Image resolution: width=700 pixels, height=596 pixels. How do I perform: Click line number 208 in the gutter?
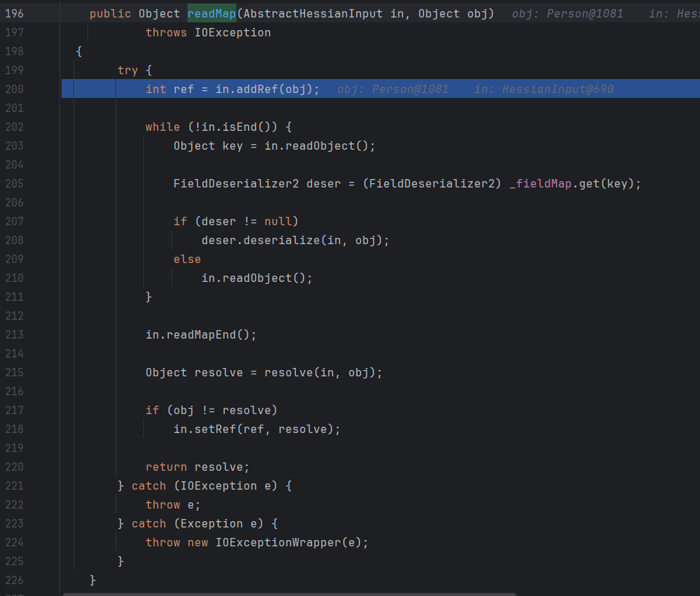14,240
